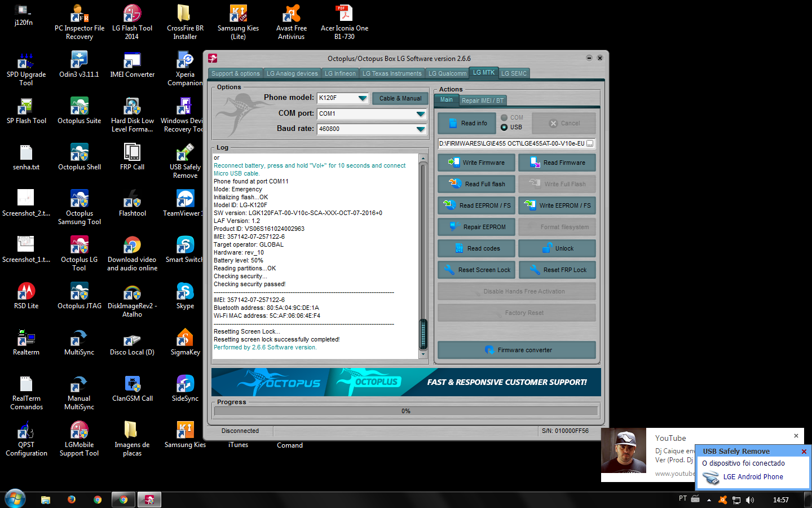Click Reset Screen Lock button

pyautogui.click(x=476, y=270)
